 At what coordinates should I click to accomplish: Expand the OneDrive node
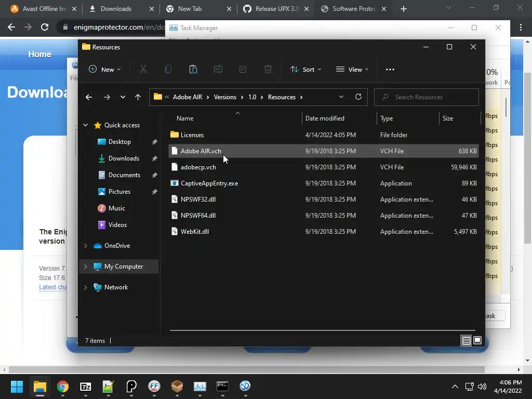[86, 246]
